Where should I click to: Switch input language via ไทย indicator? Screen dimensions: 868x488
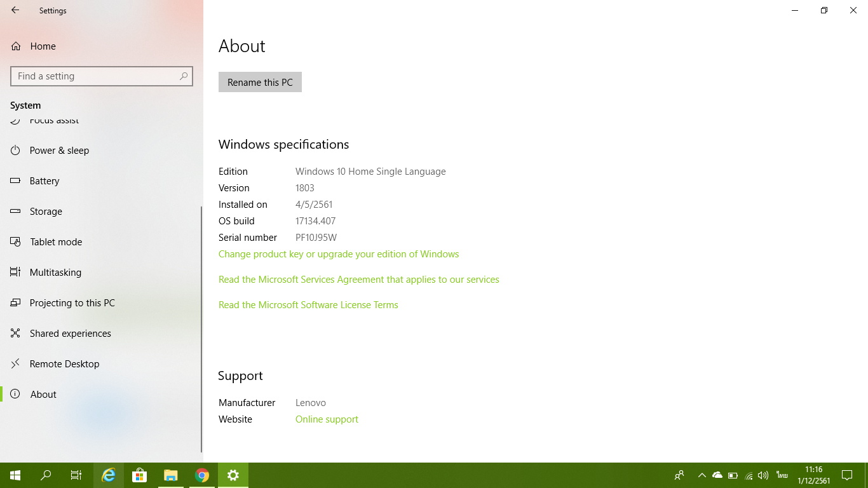(x=782, y=475)
